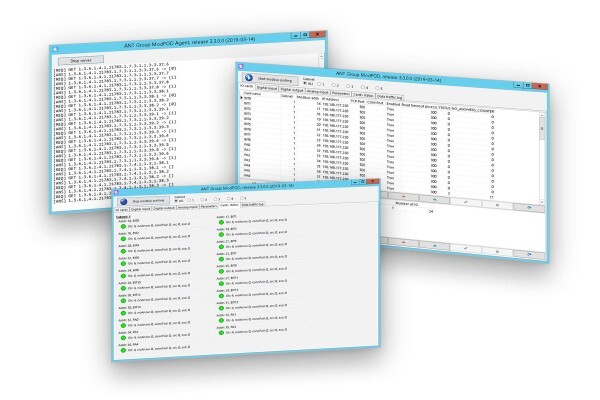Maximize the back ModPOD window

(x=527, y=85)
